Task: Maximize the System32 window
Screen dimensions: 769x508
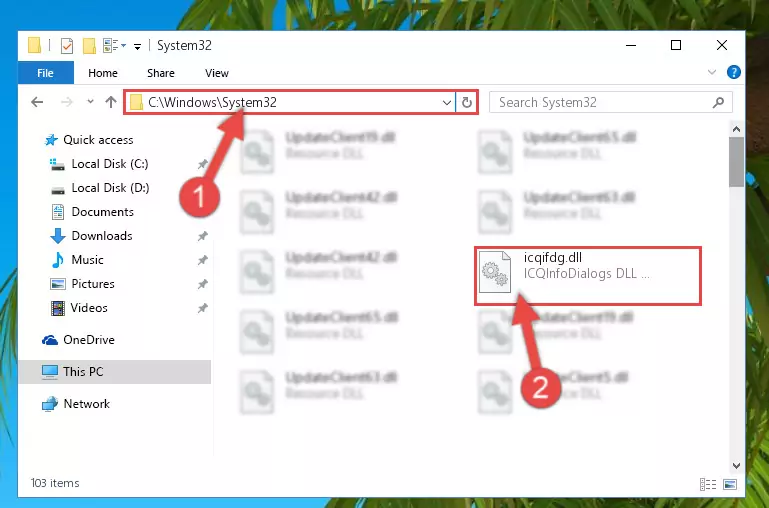Action: coord(676,46)
